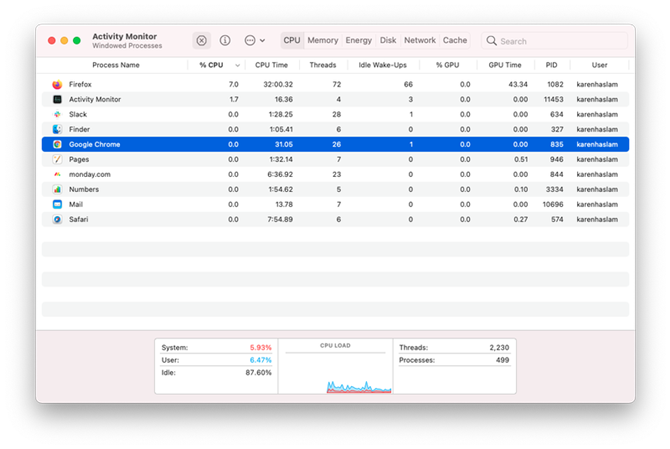The image size is (670, 449).
Task: Click the Firefox app icon
Action: click(x=57, y=85)
